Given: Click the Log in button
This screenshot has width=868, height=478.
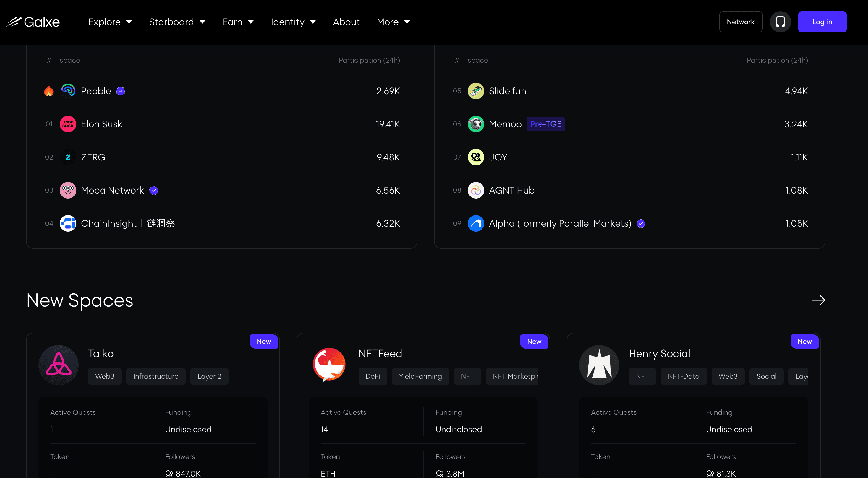Looking at the screenshot, I should pos(822,22).
